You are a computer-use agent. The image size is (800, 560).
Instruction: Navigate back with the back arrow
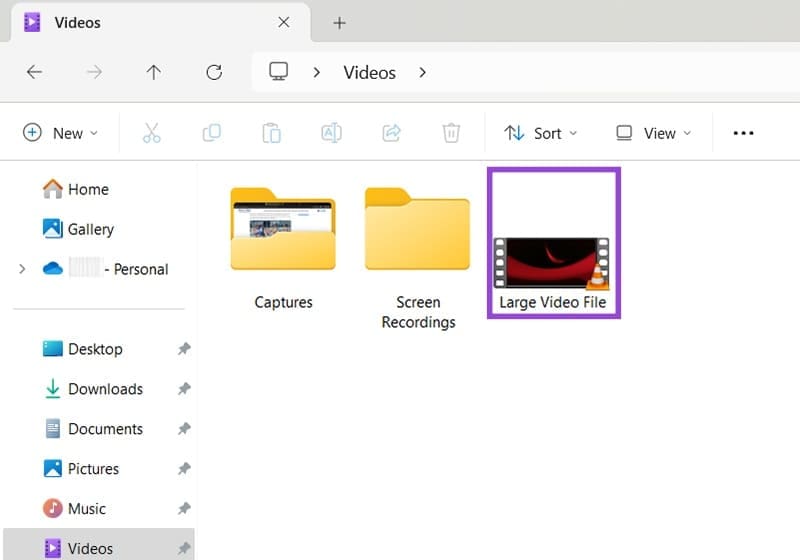34,72
